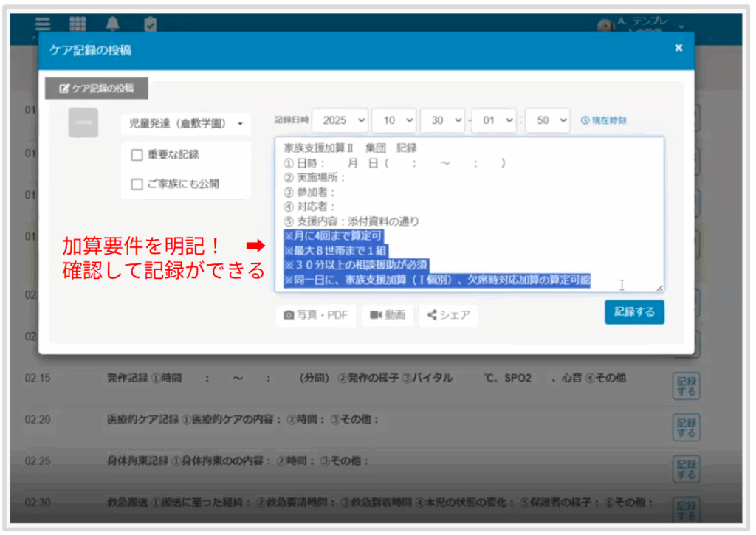Expand the hour dropdown showing 01
Viewport: 756px width, 535px height.
(494, 120)
